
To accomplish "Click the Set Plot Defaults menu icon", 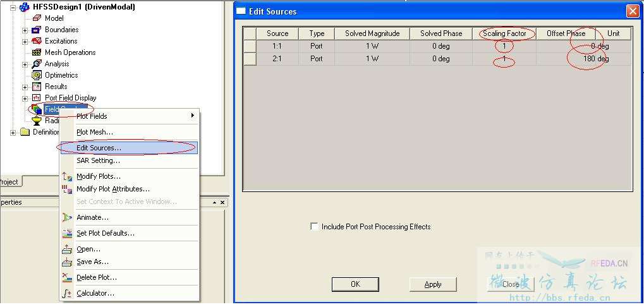I will click(67, 234).
